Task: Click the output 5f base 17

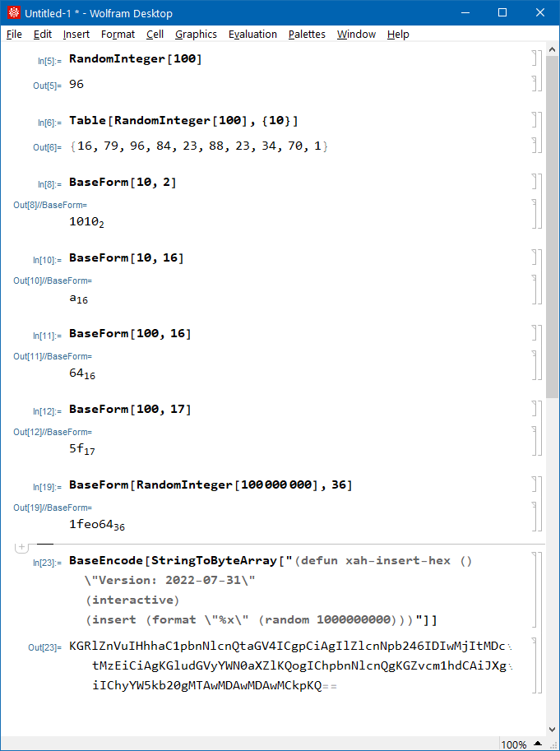Action: click(82, 449)
